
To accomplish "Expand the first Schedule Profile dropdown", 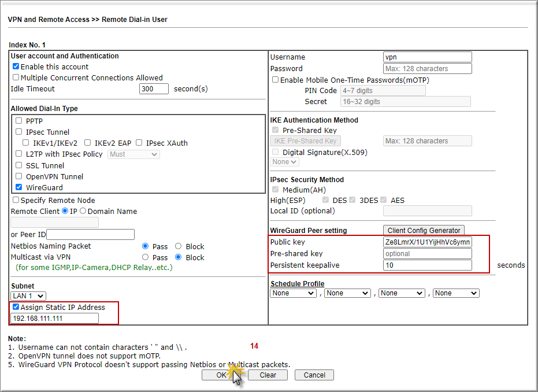I will [x=293, y=293].
